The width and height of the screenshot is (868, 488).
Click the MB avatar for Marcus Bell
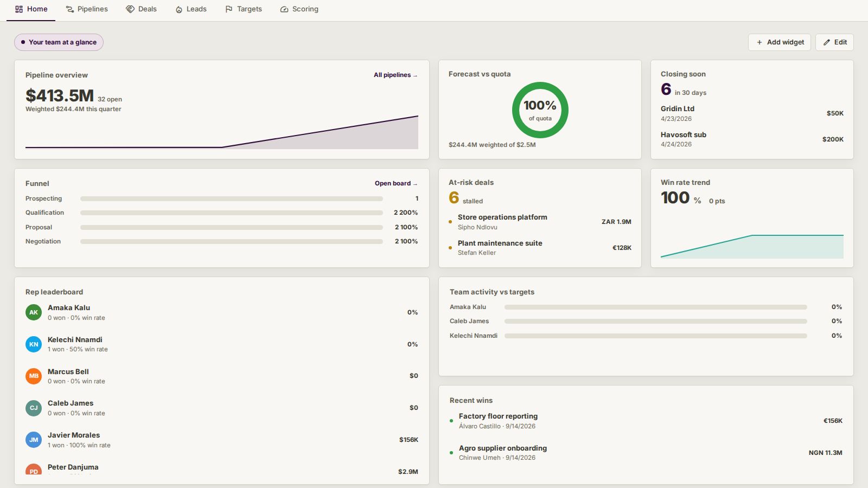(x=34, y=376)
